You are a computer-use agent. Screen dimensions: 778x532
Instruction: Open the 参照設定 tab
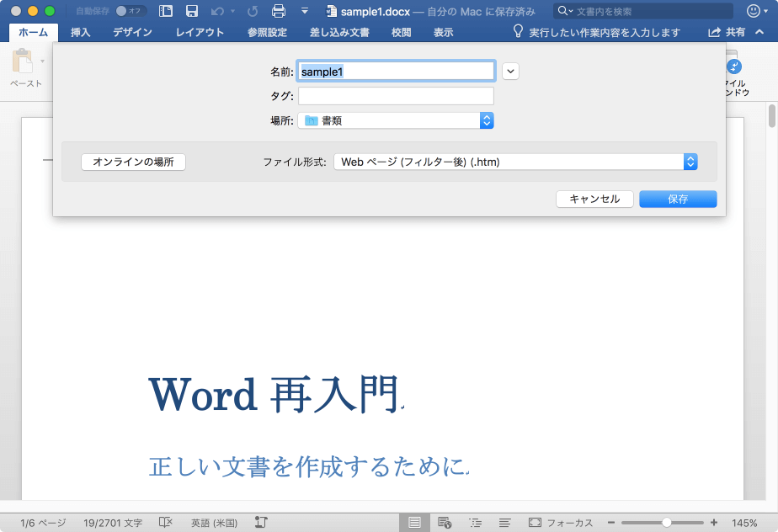(x=268, y=32)
